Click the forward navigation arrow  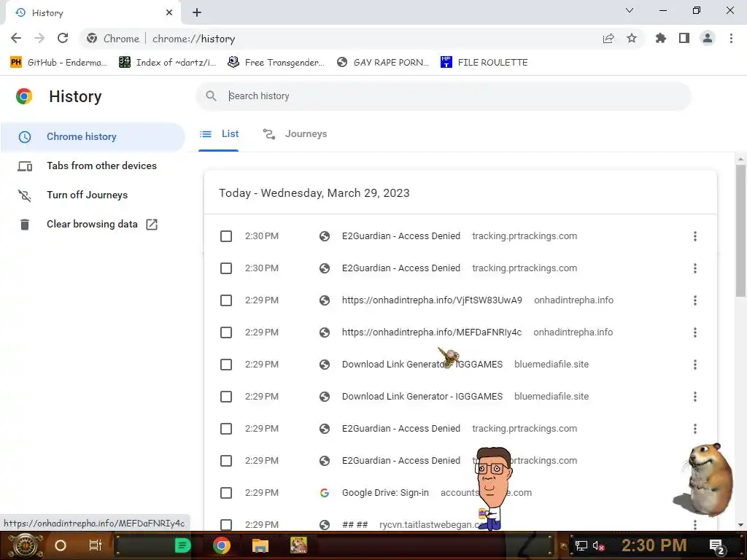pos(39,38)
